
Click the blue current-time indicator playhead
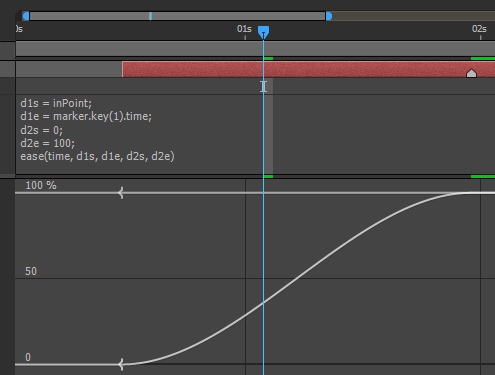pos(263,32)
